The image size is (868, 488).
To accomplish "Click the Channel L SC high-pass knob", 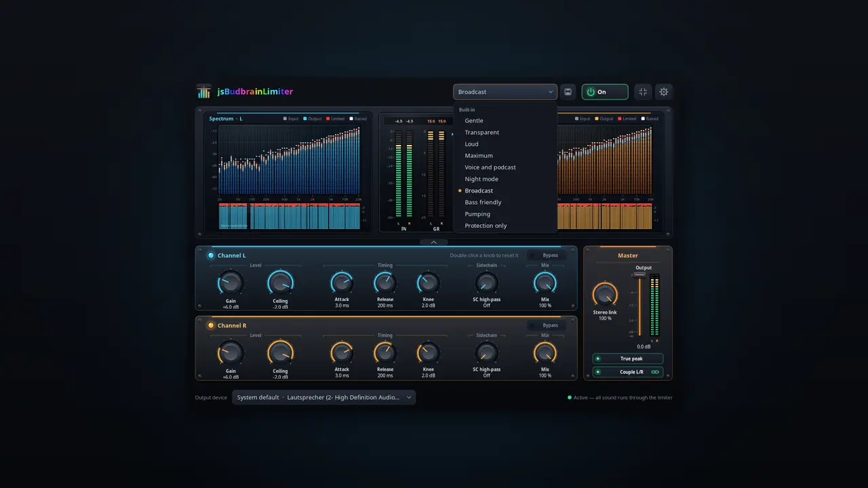I will tap(486, 283).
